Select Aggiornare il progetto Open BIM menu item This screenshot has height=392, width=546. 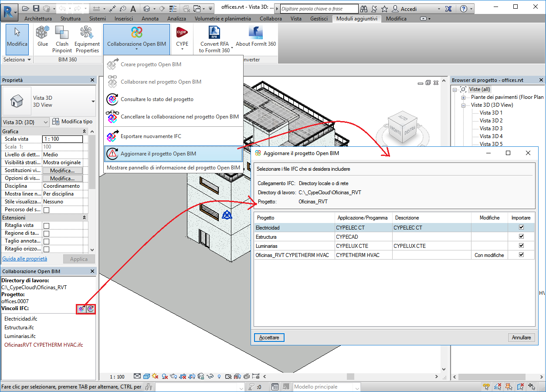click(x=173, y=154)
